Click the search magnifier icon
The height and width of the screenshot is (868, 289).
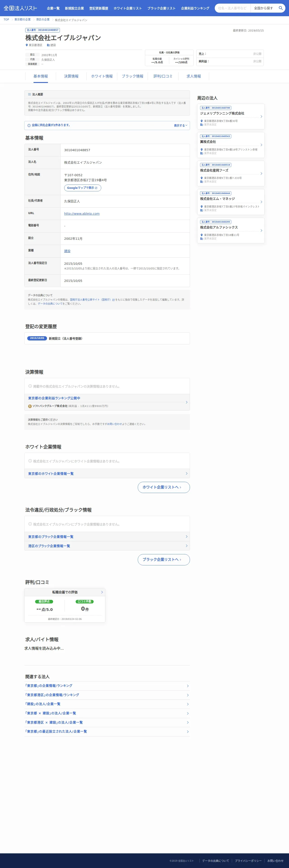(281, 8)
